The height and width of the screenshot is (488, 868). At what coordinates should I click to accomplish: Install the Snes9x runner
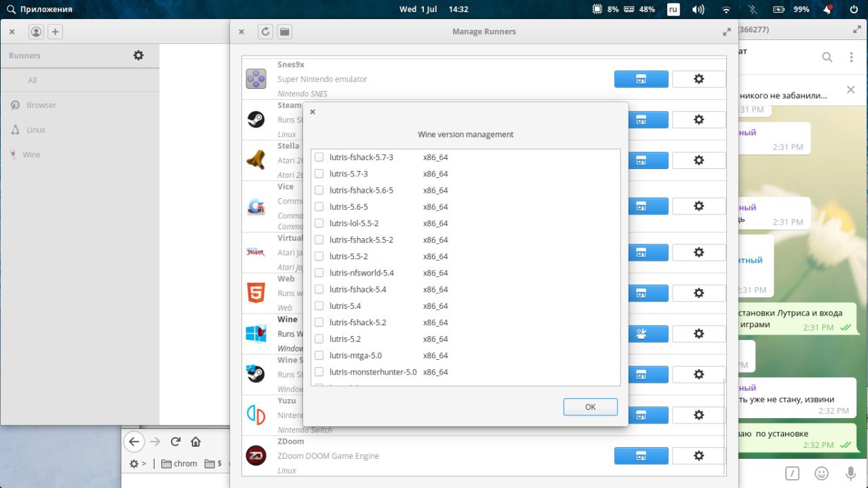[x=641, y=79]
